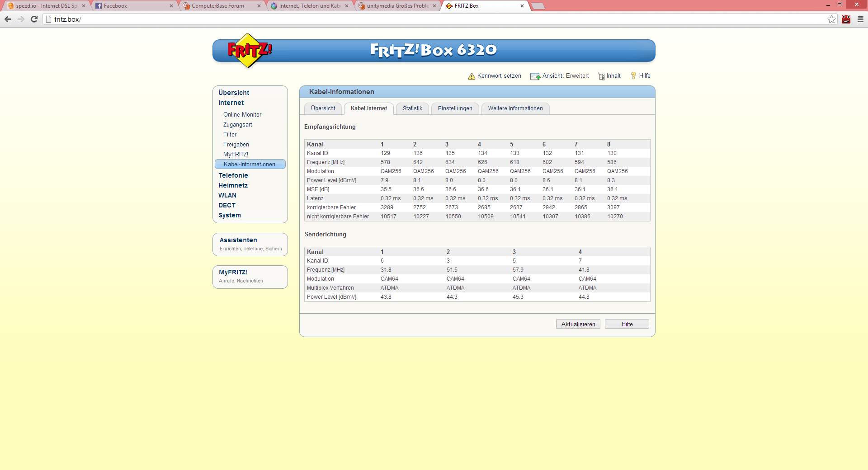This screenshot has height=470, width=868.
Task: Open Freigaben in the sidebar
Action: (236, 145)
